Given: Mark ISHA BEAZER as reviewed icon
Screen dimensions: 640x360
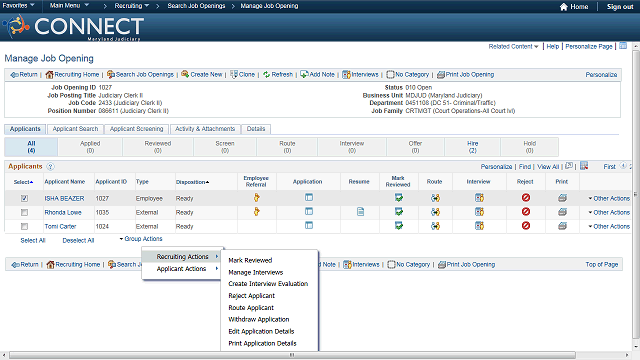Looking at the screenshot, I should 399,198.
